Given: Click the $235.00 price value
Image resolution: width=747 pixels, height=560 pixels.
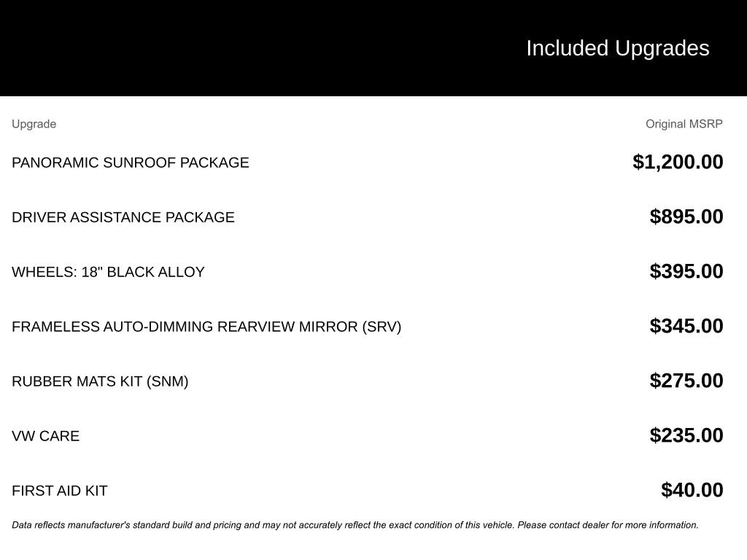Looking at the screenshot, I should [x=686, y=436].
